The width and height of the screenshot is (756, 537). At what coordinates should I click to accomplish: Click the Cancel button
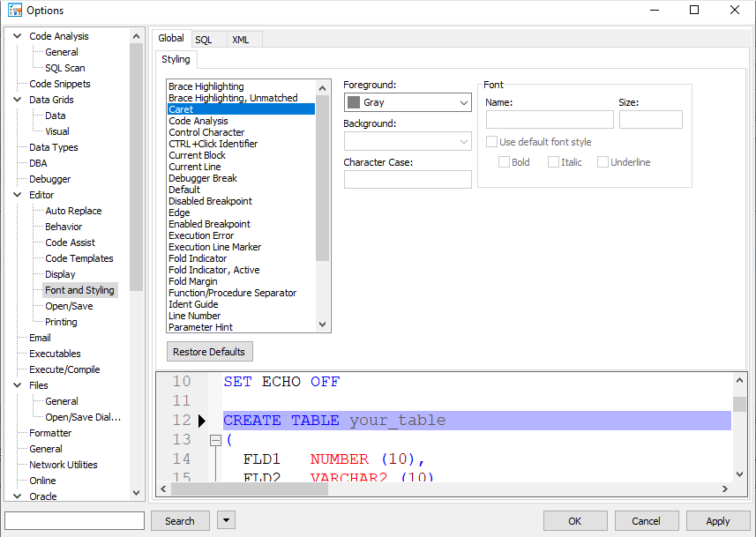coord(646,520)
